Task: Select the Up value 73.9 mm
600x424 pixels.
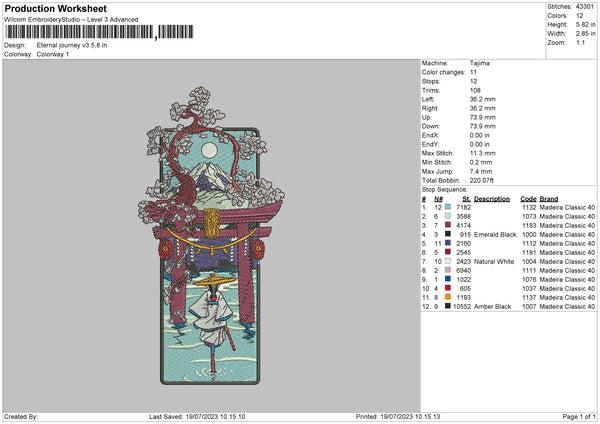Action: pyautogui.click(x=483, y=117)
